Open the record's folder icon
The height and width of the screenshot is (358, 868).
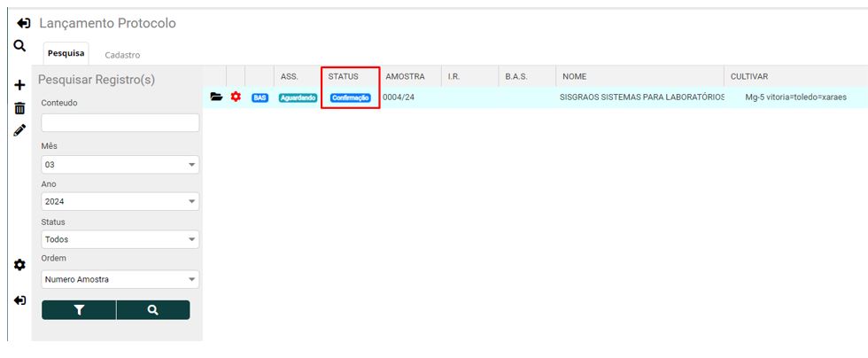[x=216, y=97]
